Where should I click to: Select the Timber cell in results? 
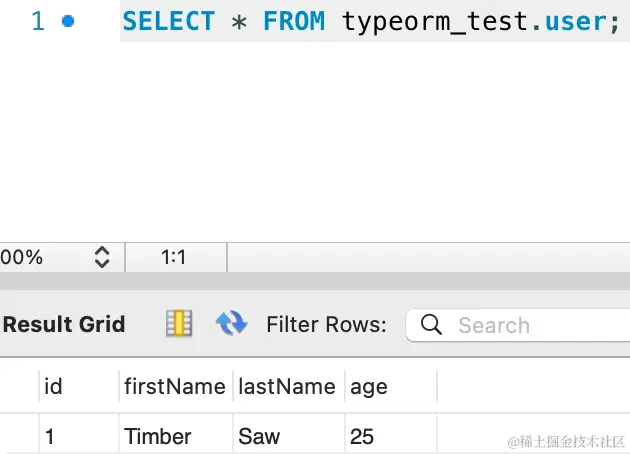(157, 436)
